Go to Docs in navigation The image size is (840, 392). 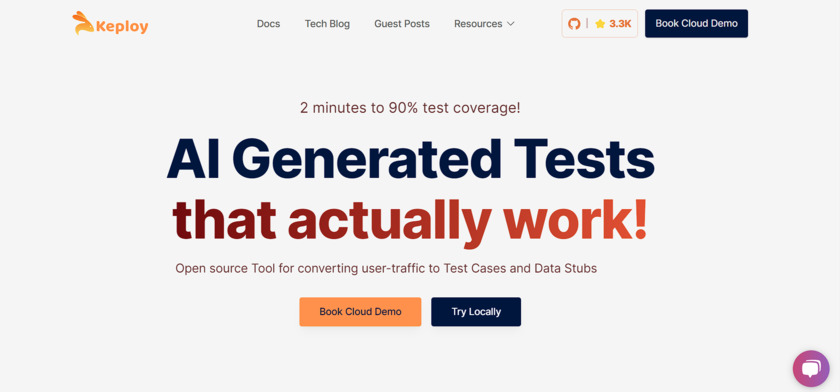tap(268, 24)
